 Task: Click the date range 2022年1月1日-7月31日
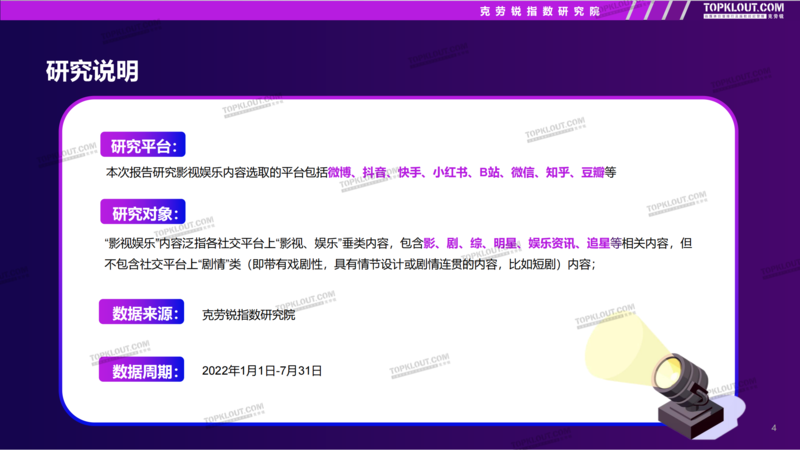coord(262,371)
